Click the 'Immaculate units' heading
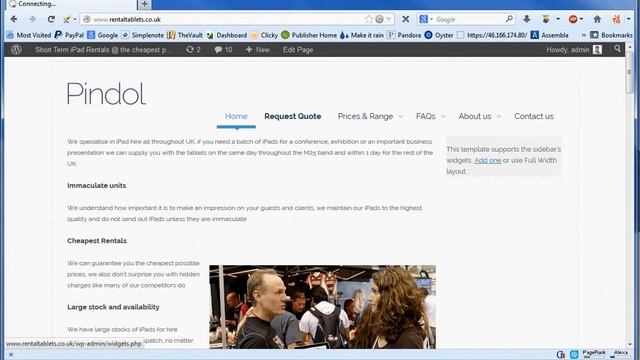 pos(97,185)
